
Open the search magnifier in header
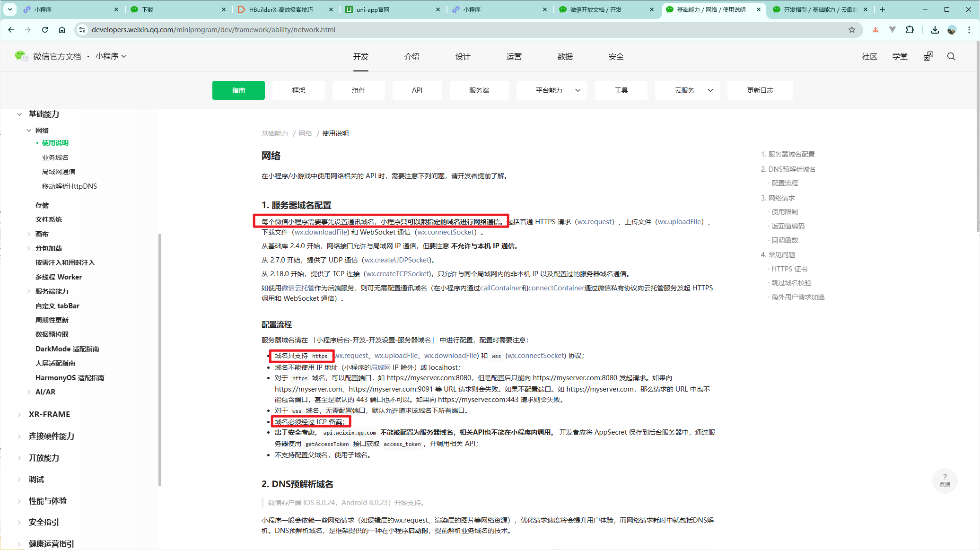tap(951, 56)
